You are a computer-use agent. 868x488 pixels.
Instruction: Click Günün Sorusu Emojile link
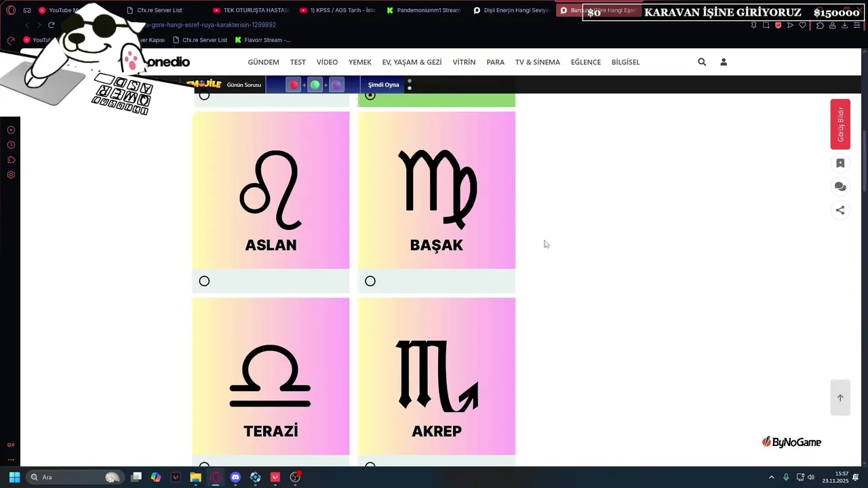[243, 85]
